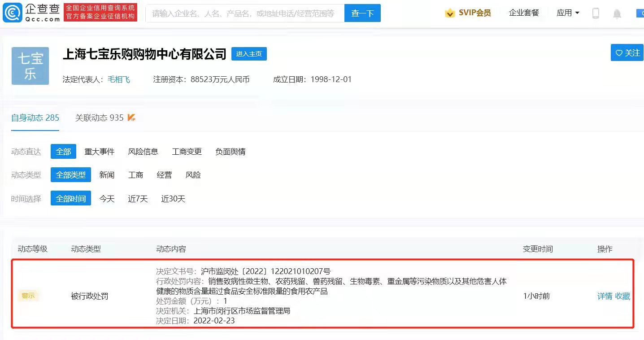
Task: Select 全部 in 动态直达 filter
Action: pos(63,152)
